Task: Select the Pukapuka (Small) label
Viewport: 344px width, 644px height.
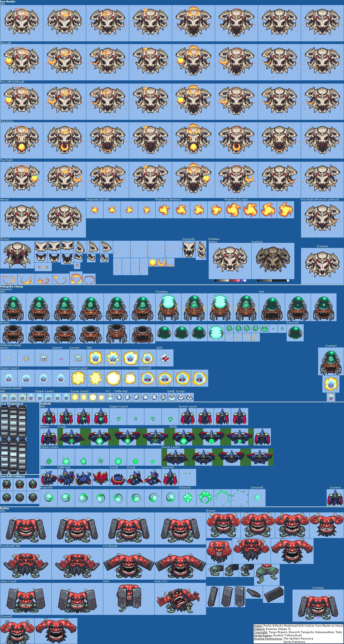Action: [11, 388]
